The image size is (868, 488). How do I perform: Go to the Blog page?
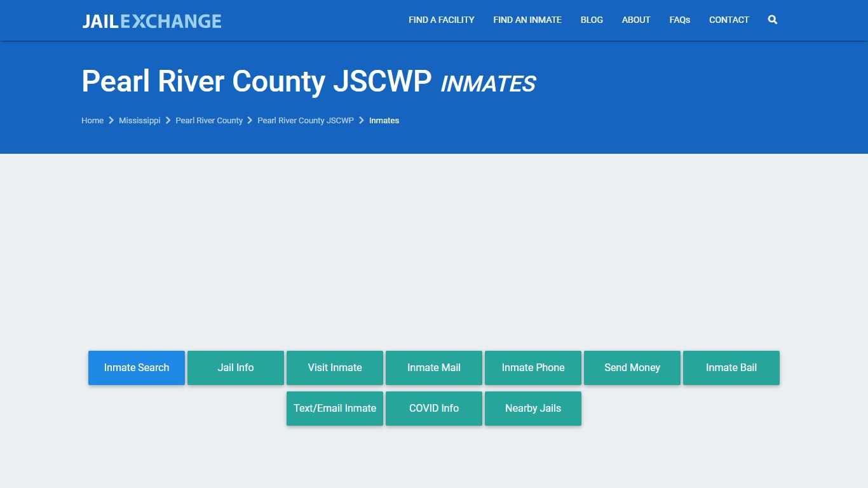click(592, 20)
